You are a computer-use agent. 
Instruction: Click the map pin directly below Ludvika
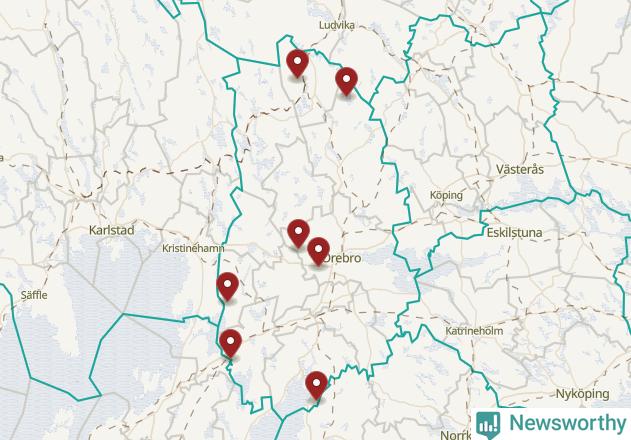click(297, 63)
